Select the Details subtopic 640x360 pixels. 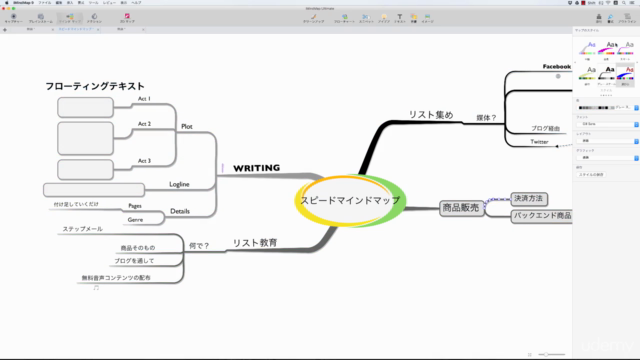pyautogui.click(x=180, y=211)
